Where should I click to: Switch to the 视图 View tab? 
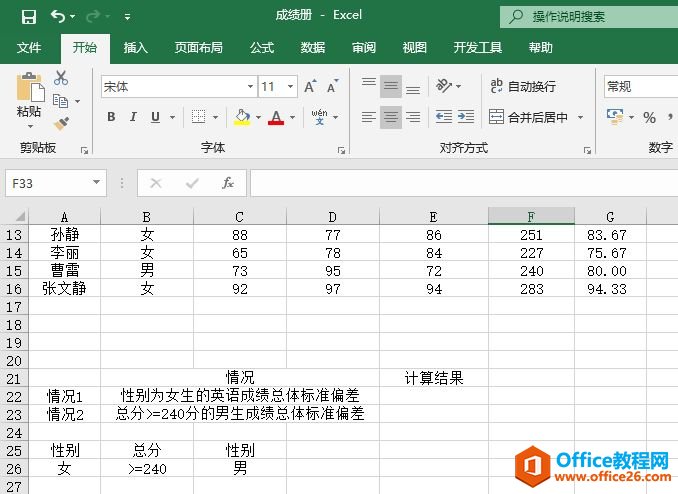pyautogui.click(x=414, y=48)
